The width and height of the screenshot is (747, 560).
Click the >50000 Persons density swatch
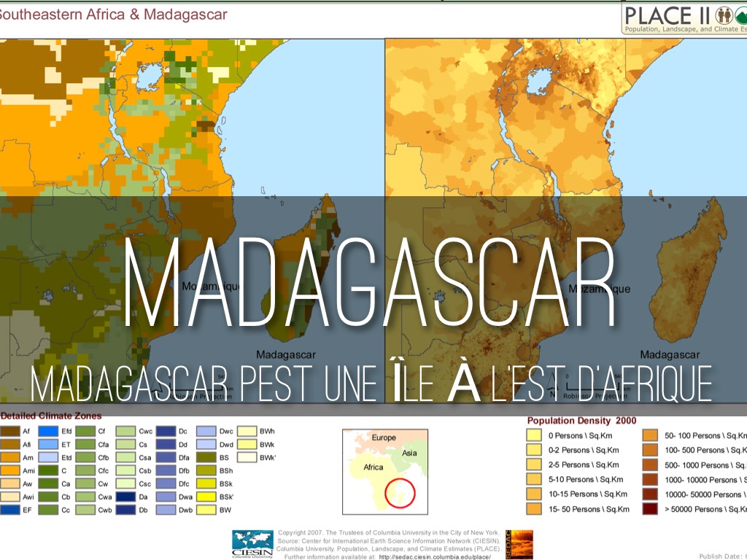coord(651,509)
